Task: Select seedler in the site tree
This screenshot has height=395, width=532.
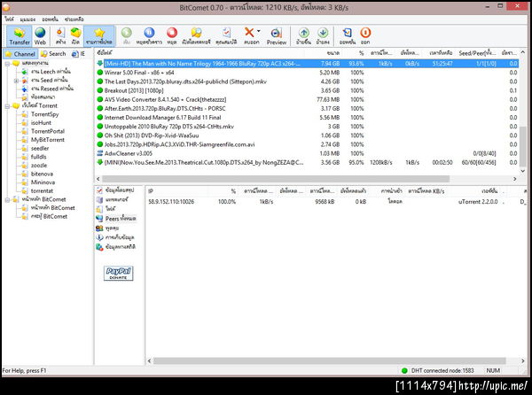Action: point(40,149)
